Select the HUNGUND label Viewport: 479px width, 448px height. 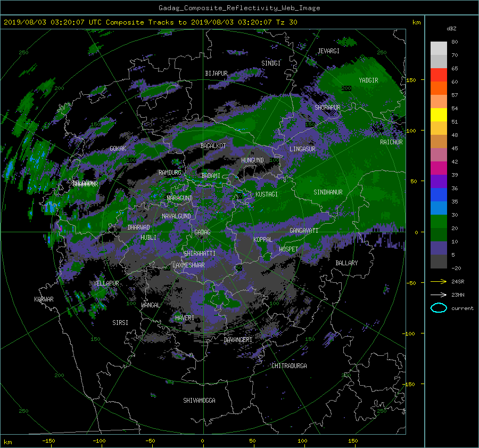tap(252, 160)
